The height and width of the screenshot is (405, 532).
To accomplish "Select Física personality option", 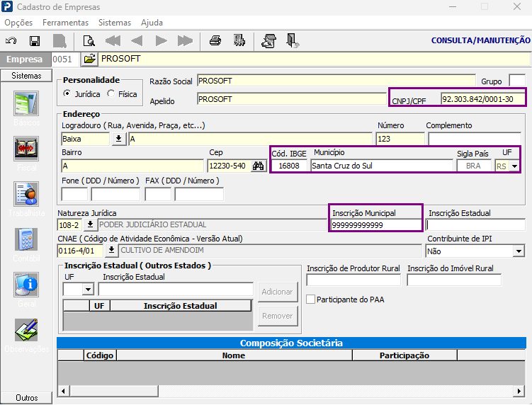I will 122,94.
